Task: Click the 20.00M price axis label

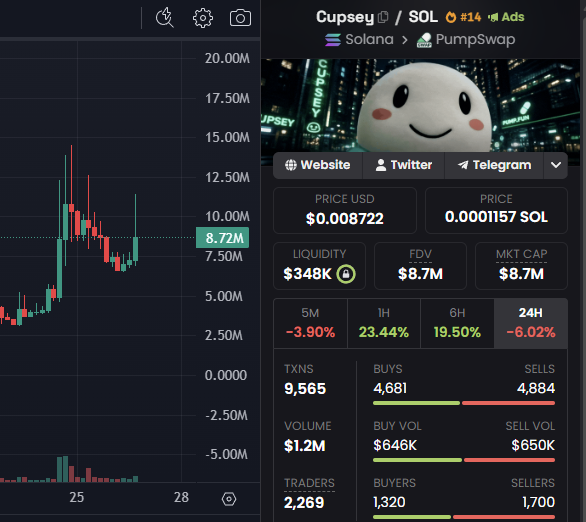Action: click(227, 58)
